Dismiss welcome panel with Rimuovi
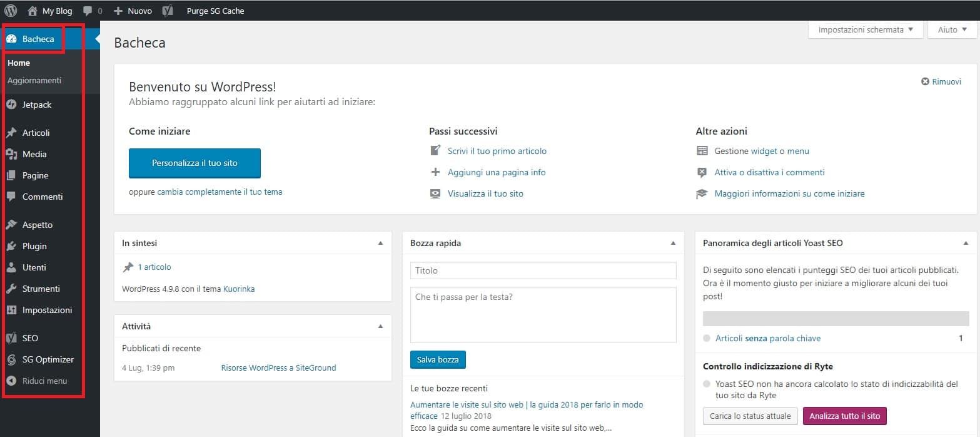This screenshot has height=437, width=980. 941,81
